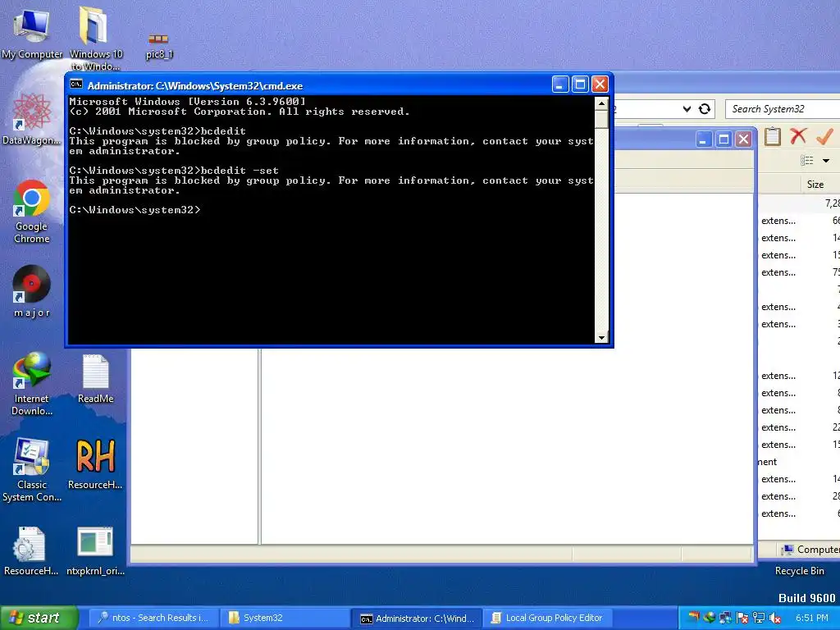Click the cmd.exe title bar system icon
This screenshot has height=630, width=840.
click(x=76, y=85)
